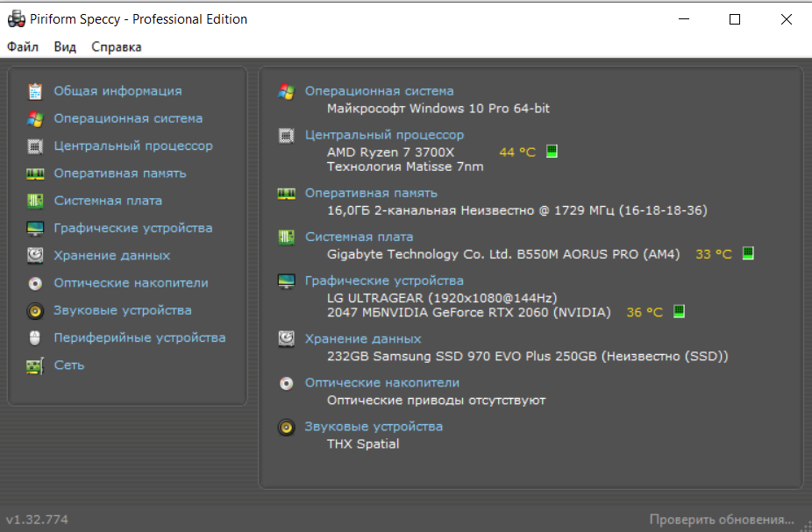Click LG ULTRAGEAR monitor text line

pos(442,298)
